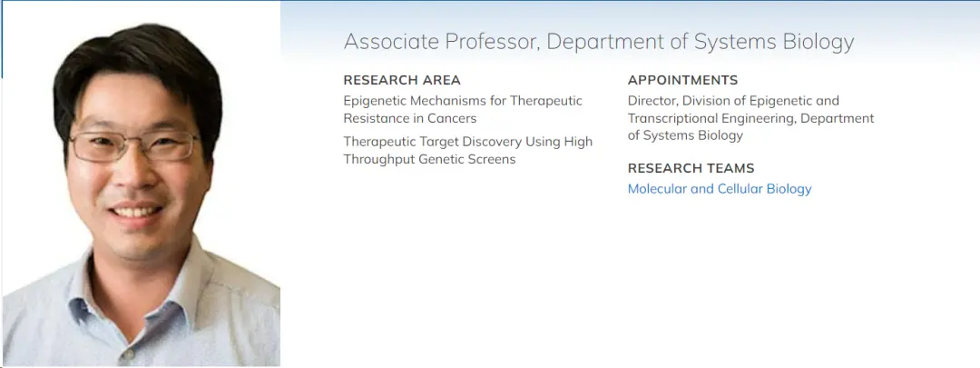Click the 'Resistance in Cancers' text line
Image resolution: width=980 pixels, height=368 pixels.
409,118
